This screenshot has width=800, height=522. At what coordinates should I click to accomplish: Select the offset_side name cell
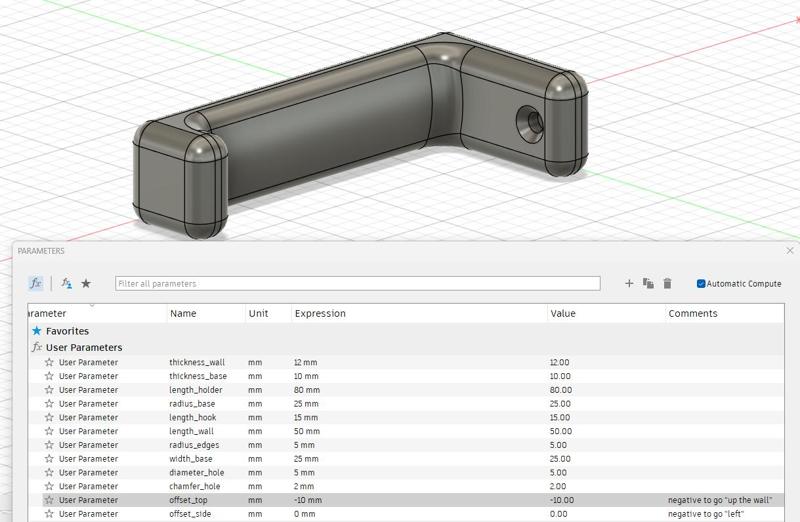click(x=190, y=514)
